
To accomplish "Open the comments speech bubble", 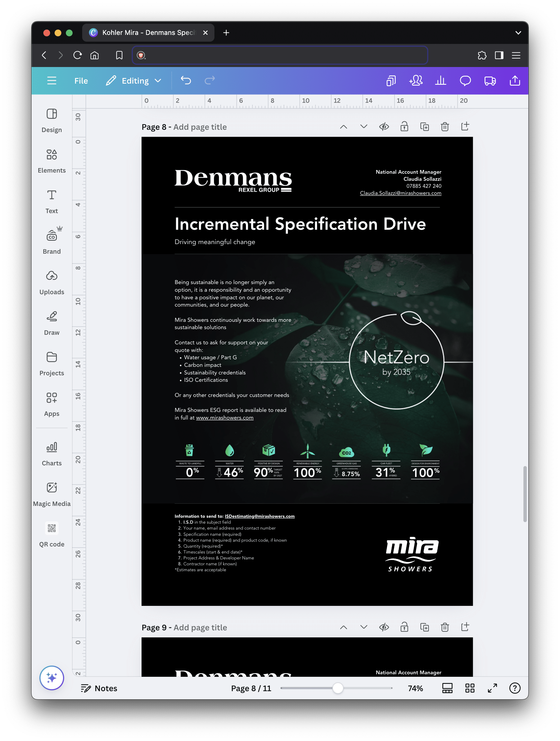I will [x=465, y=81].
